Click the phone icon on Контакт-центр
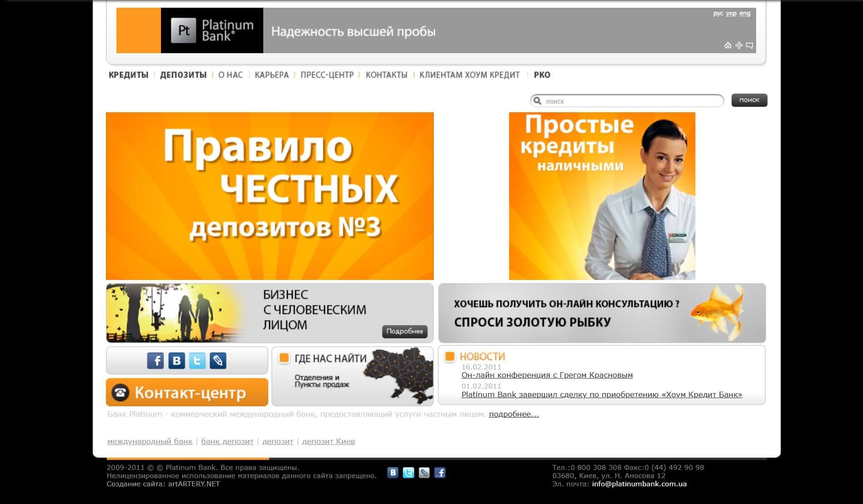Viewport: 863px width, 504px height. click(120, 392)
